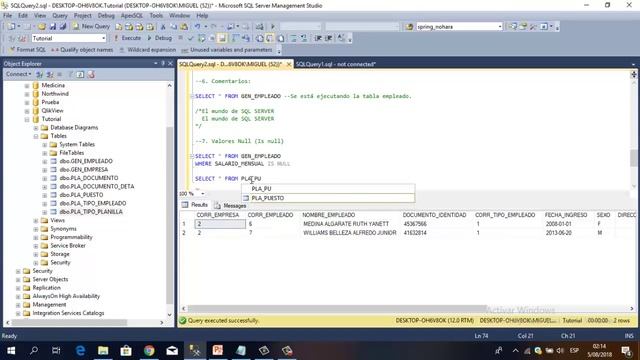The height and width of the screenshot is (360, 640).
Task: Click the Execute button
Action: click(127, 38)
